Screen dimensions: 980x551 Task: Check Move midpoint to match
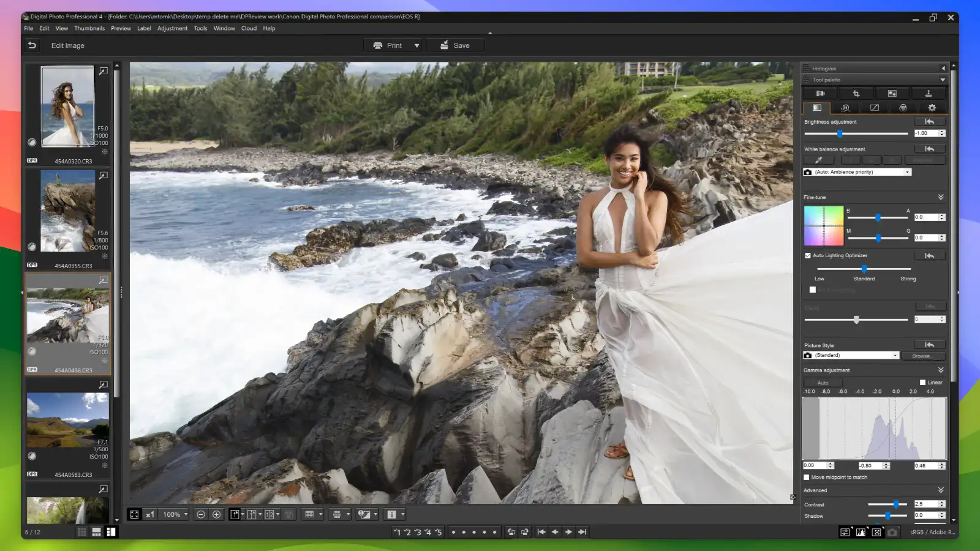(x=807, y=477)
